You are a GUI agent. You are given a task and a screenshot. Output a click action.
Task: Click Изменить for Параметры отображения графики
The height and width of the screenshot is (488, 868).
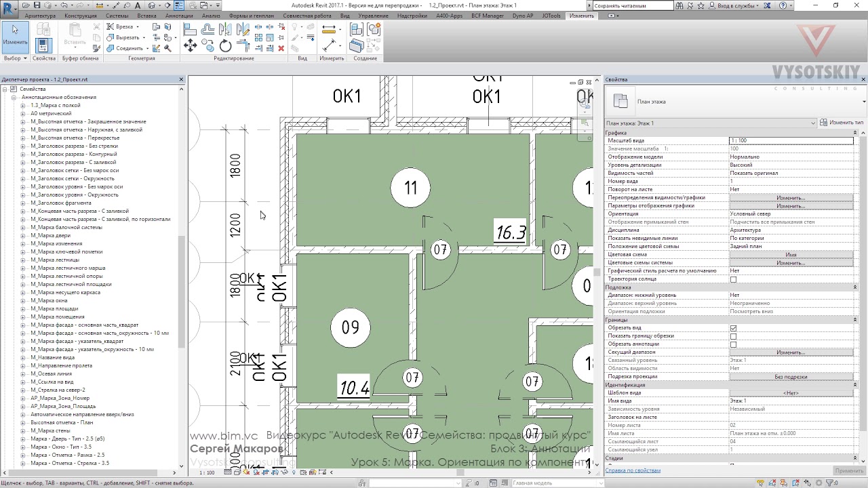click(x=791, y=206)
